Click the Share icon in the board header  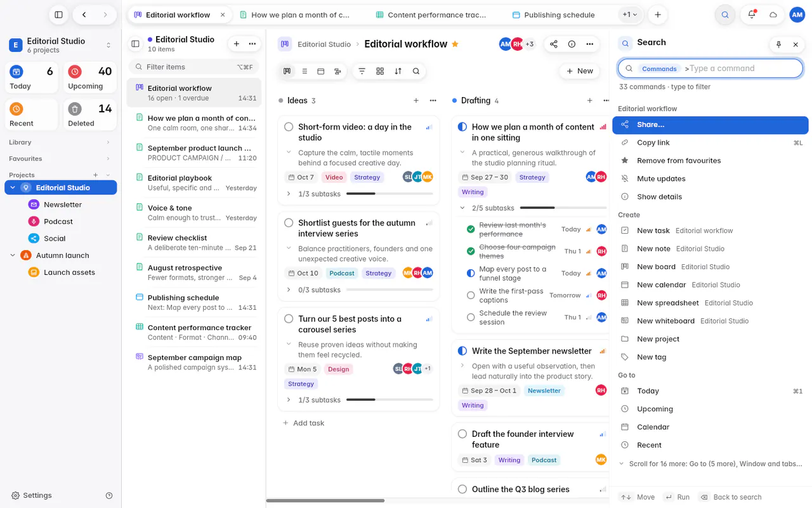pos(554,44)
